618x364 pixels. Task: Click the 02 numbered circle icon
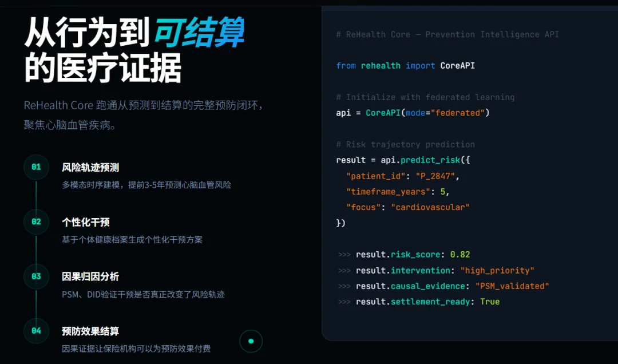click(x=36, y=222)
